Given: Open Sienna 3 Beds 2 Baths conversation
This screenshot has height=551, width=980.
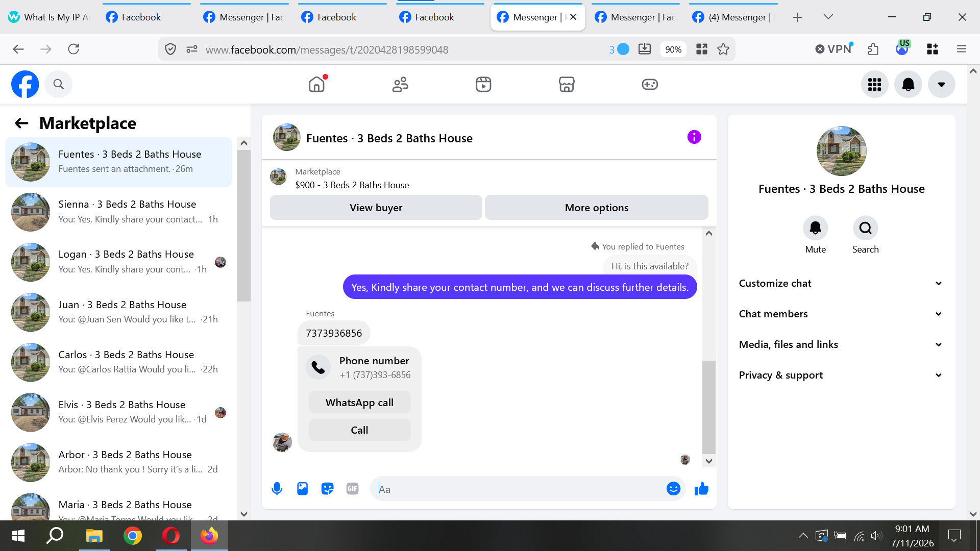Looking at the screenshot, I should pyautogui.click(x=118, y=212).
